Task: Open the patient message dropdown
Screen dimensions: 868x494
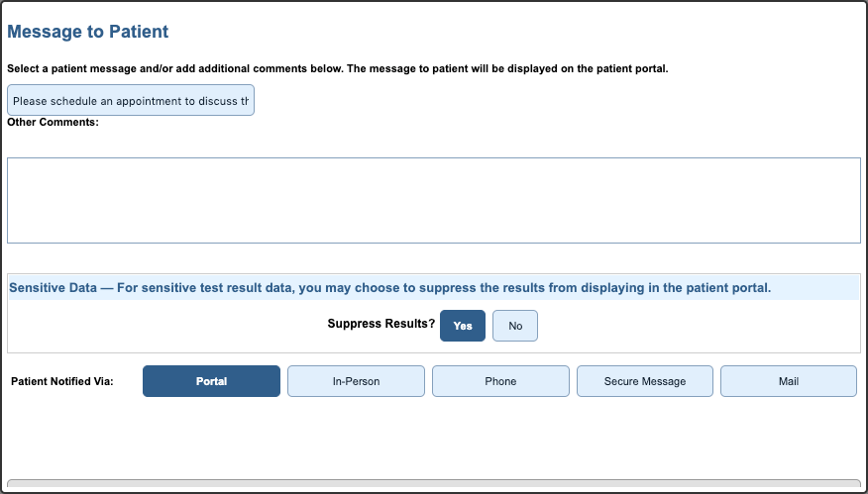Action: click(x=131, y=101)
